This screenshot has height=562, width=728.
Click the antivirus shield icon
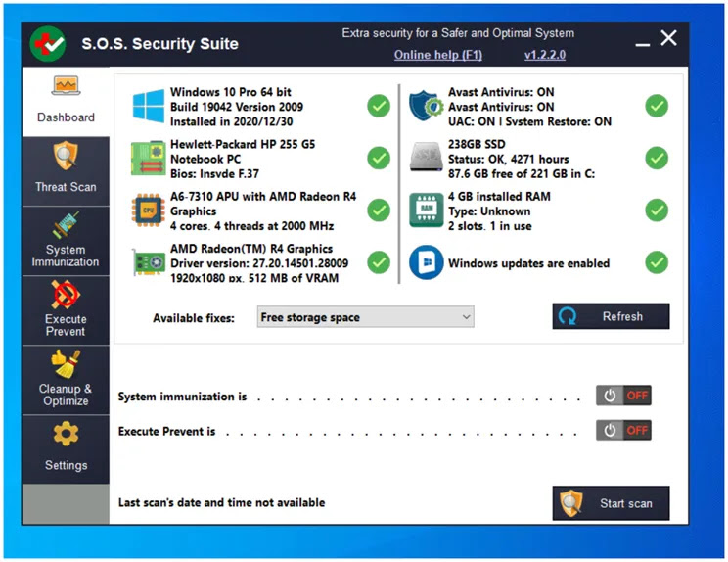(x=427, y=106)
